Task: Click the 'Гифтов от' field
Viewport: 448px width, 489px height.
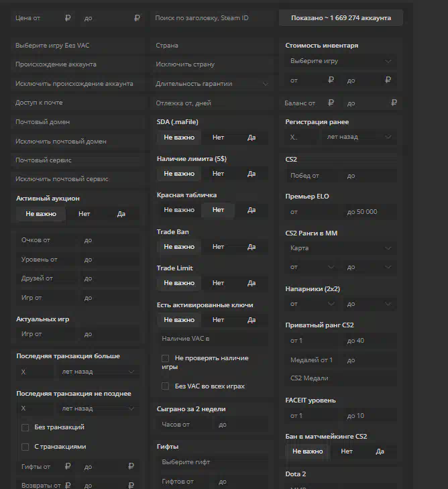Action: pos(185,482)
